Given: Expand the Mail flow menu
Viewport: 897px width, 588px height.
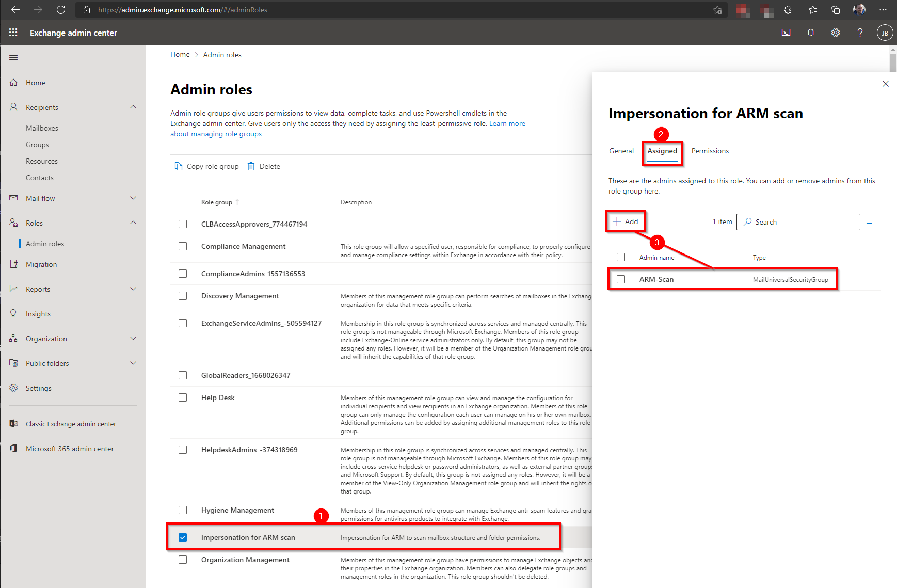Looking at the screenshot, I should pyautogui.click(x=133, y=198).
